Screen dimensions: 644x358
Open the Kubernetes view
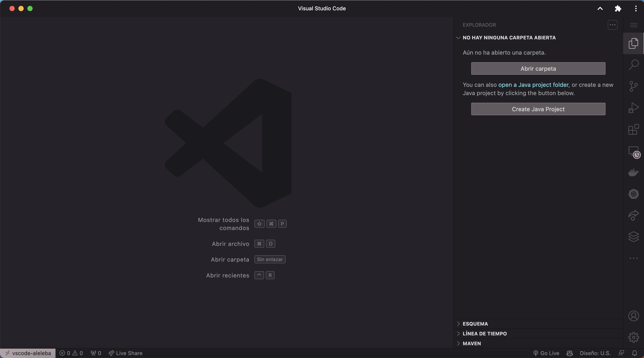633,194
